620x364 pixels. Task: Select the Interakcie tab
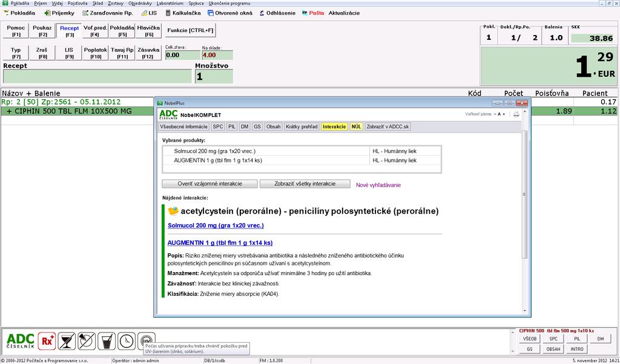(334, 127)
